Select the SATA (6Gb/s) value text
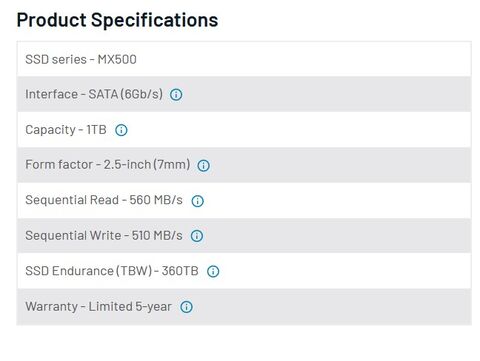The height and width of the screenshot is (361, 480). point(126,94)
